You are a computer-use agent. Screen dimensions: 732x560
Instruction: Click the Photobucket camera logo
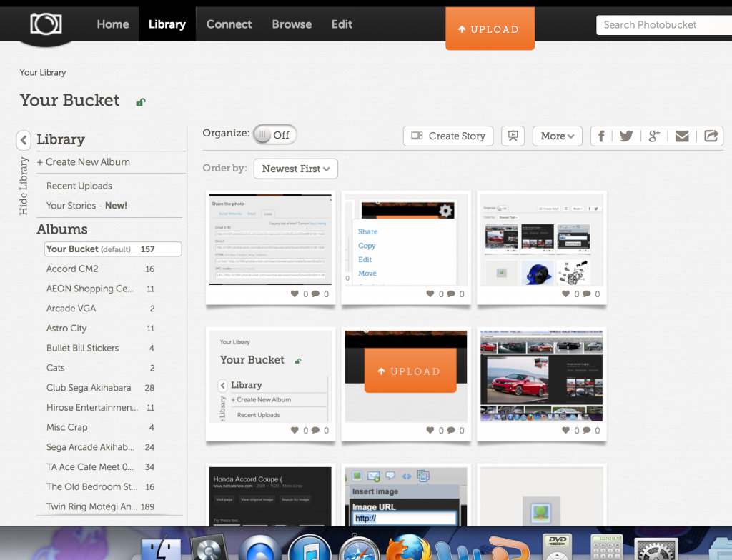pyautogui.click(x=46, y=24)
